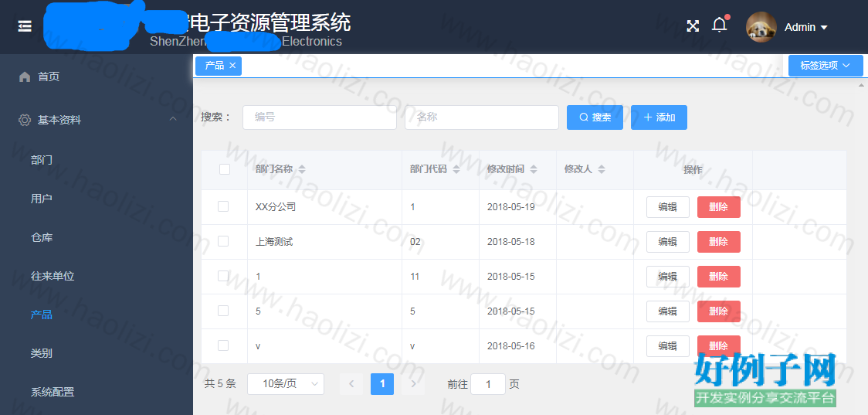Check the row checkbox for name v
868x415 pixels.
tap(223, 345)
